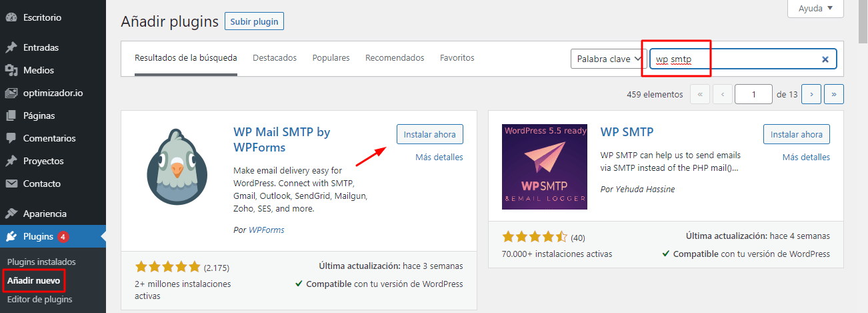The height and width of the screenshot is (313, 868).
Task: Click the Proyectos pin icon
Action: pos(11,161)
